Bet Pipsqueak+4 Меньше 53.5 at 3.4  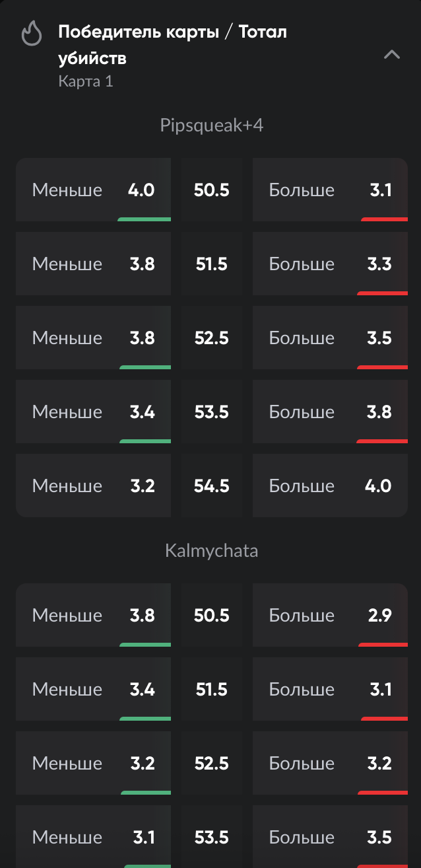93,412
